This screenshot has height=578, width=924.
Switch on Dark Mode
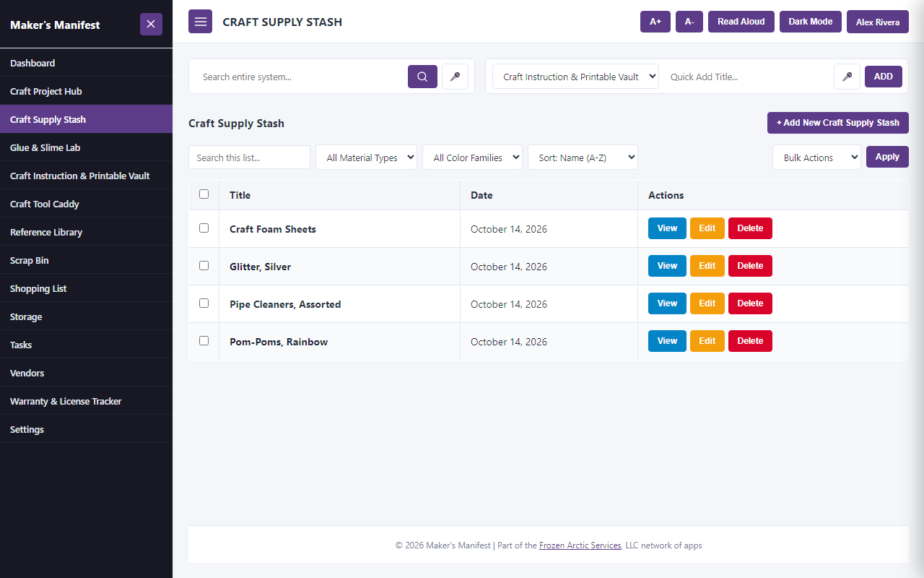click(811, 22)
